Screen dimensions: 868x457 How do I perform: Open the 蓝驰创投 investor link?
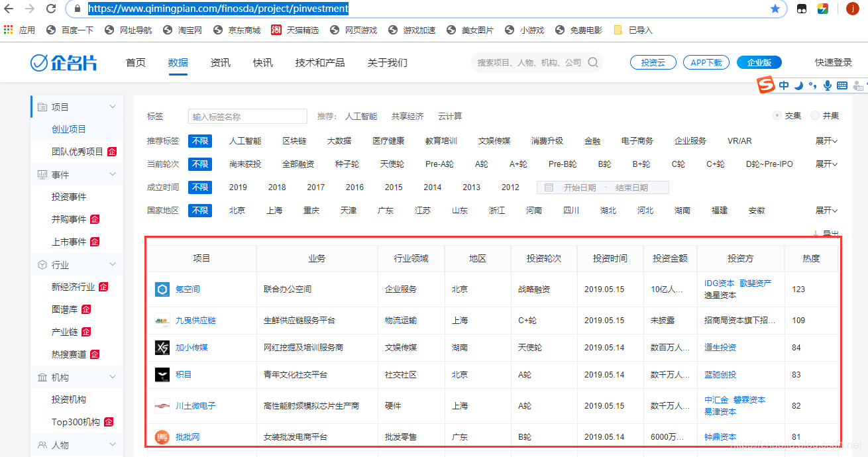720,375
